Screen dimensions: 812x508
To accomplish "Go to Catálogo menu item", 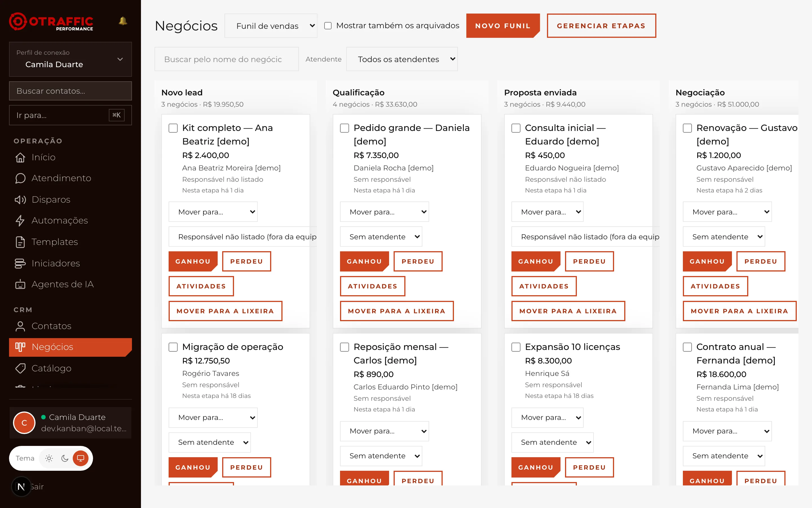I will click(x=70, y=368).
